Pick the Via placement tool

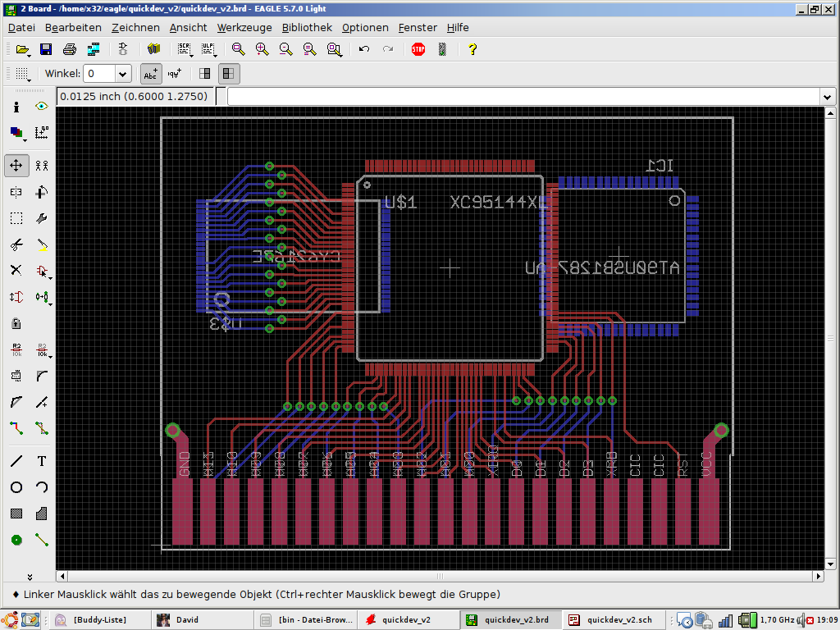[16, 539]
